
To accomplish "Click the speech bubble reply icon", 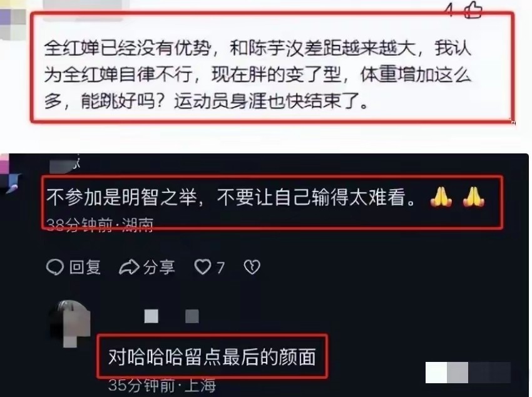I will tap(55, 267).
